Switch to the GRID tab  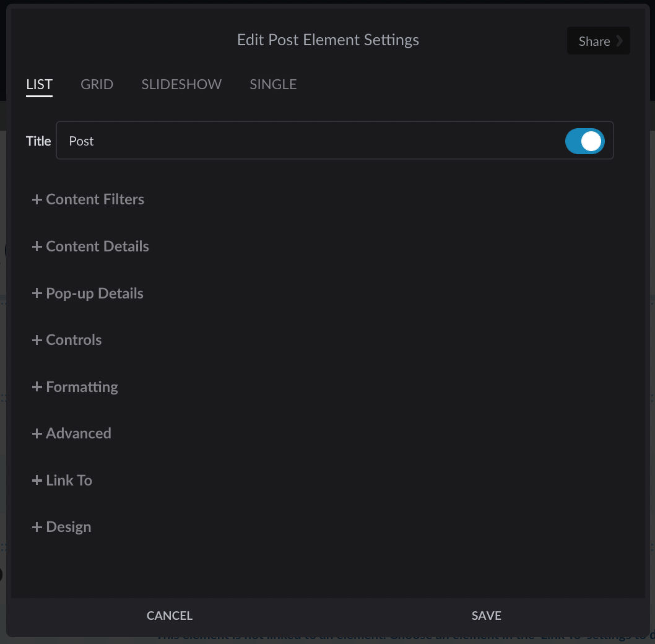click(97, 84)
